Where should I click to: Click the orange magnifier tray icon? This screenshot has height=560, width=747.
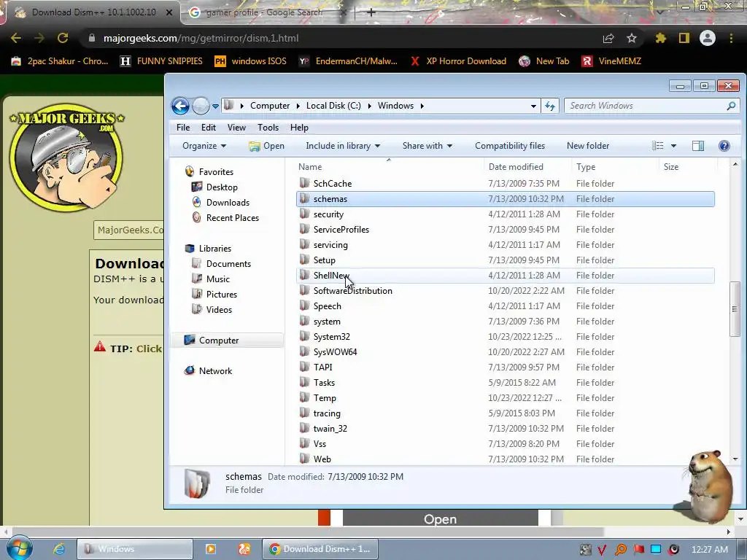tap(620, 550)
